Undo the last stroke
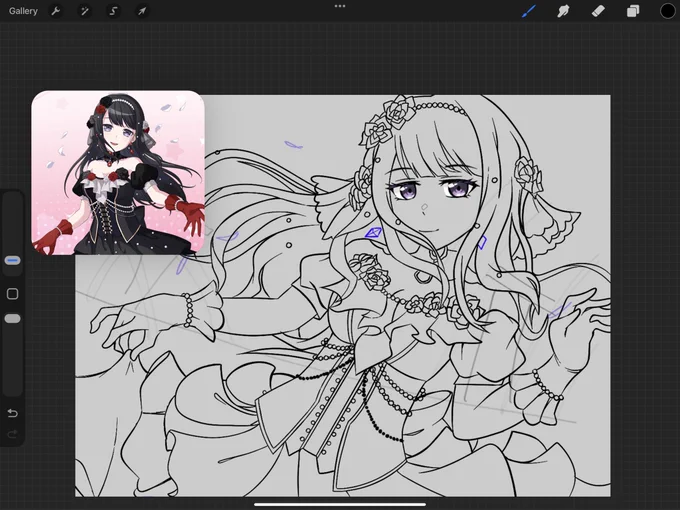Screen dimensions: 680x510 13,413
